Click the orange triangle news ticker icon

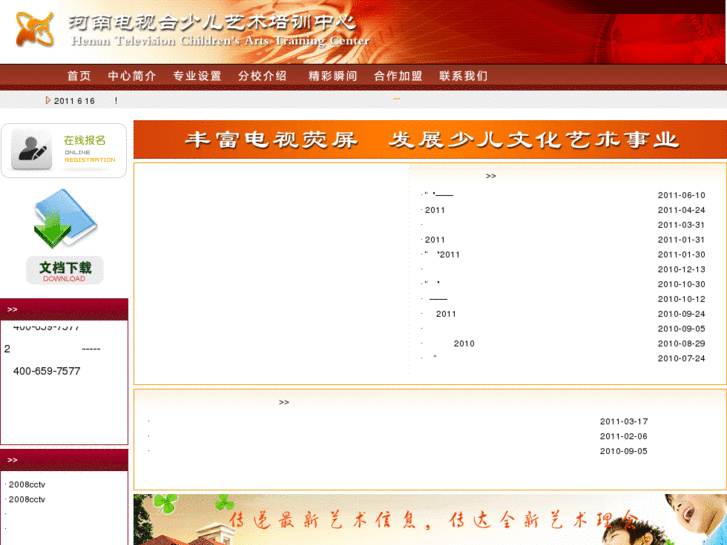point(48,100)
